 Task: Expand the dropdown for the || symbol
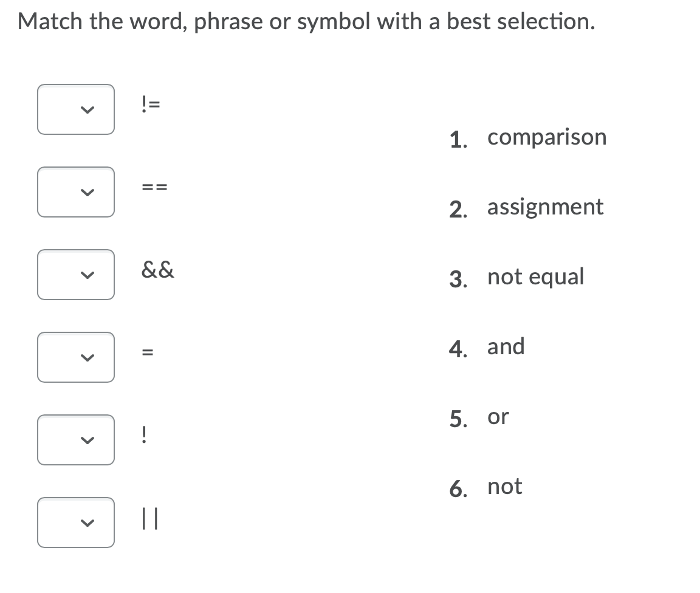(x=76, y=523)
